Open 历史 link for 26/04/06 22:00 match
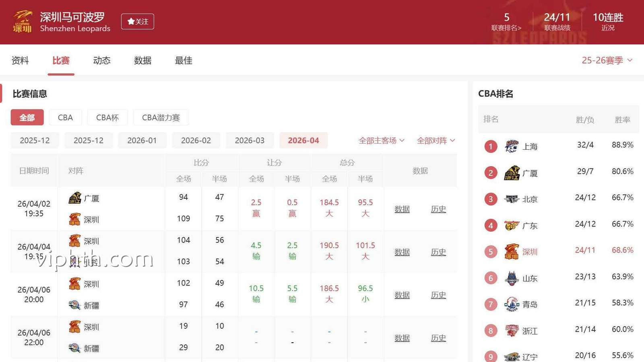 click(438, 338)
